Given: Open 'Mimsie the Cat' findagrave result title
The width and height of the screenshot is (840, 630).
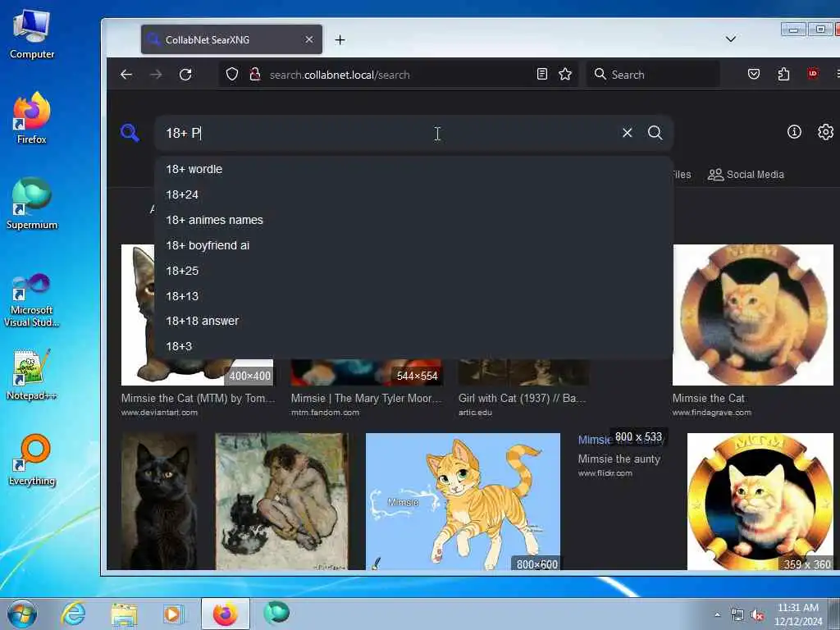Looking at the screenshot, I should pyautogui.click(x=708, y=398).
